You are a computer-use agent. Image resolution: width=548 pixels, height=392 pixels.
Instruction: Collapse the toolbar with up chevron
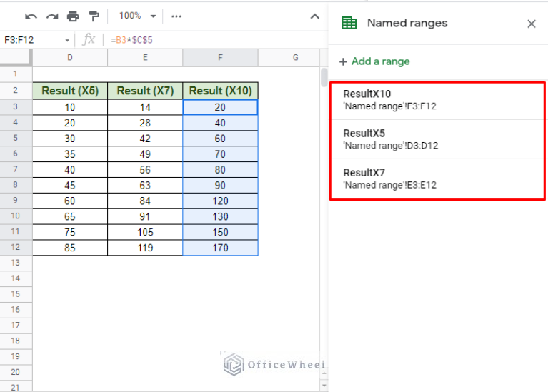tap(314, 16)
